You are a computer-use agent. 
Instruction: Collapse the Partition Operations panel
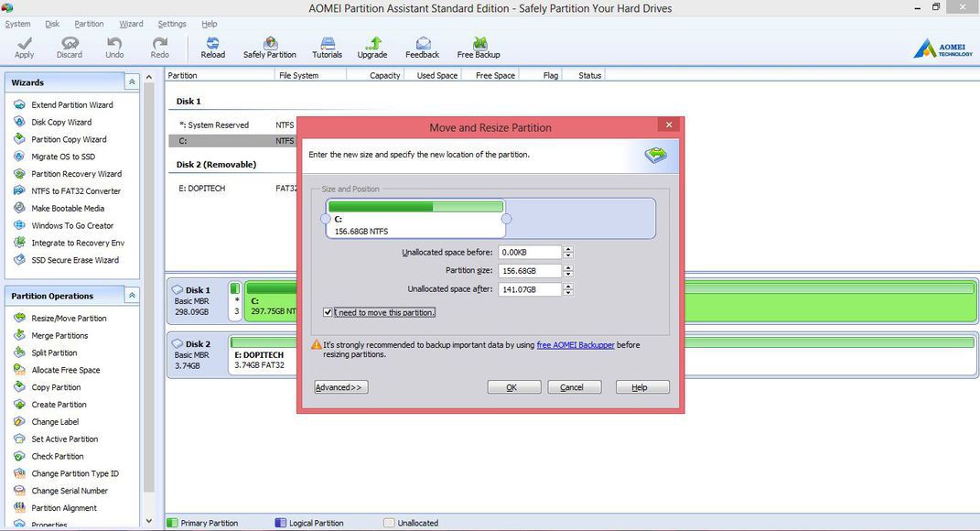[132, 296]
